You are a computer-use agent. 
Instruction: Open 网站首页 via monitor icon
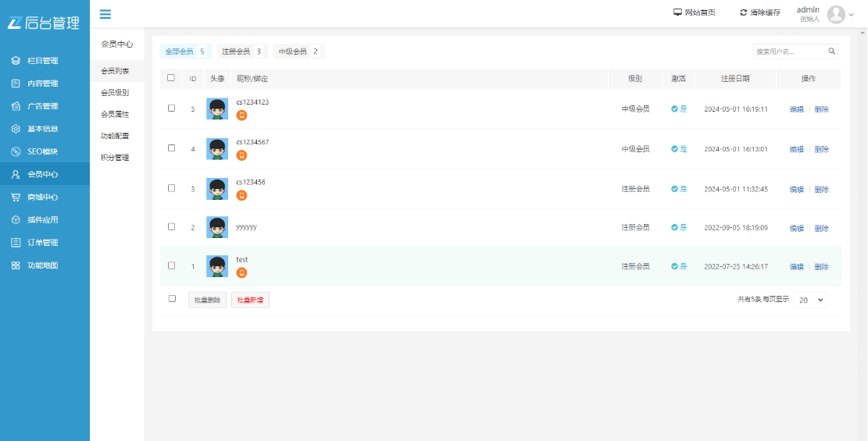point(678,12)
